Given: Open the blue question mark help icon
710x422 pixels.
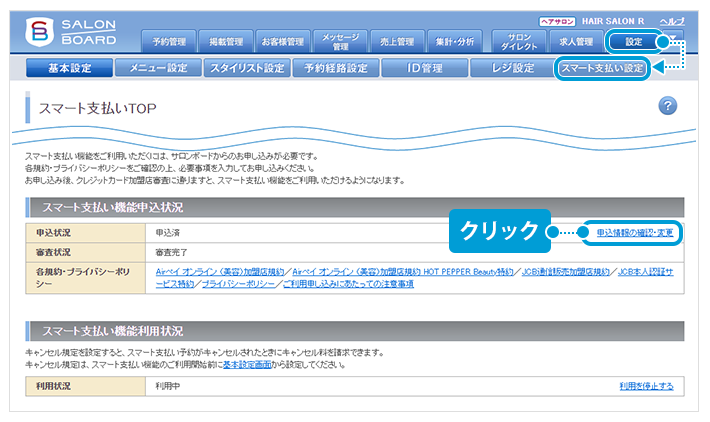Looking at the screenshot, I should coord(668,107).
